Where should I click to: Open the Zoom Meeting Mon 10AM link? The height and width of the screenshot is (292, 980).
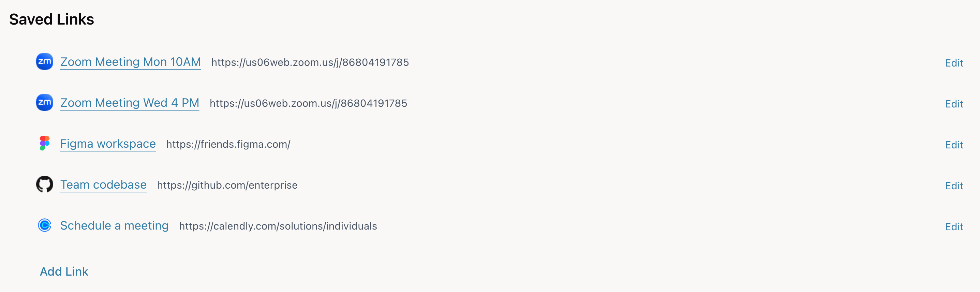click(x=130, y=62)
